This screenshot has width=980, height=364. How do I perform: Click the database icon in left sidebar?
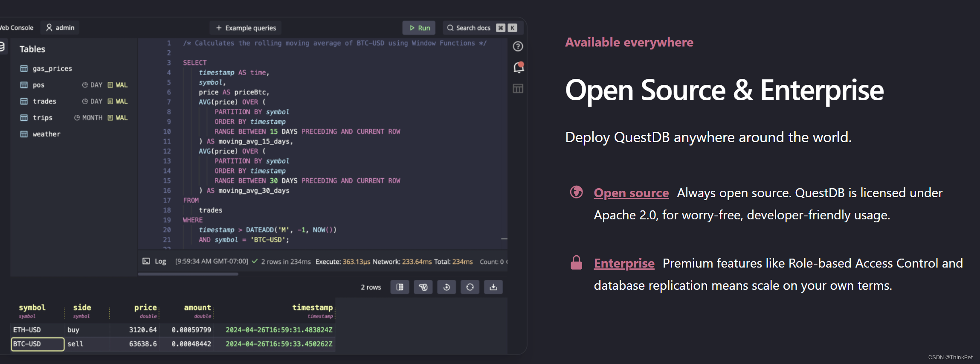click(2, 46)
